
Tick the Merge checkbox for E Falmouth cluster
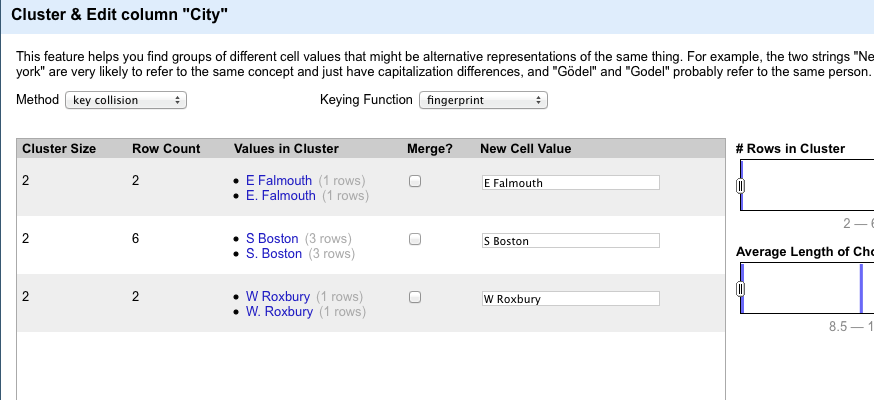[415, 181]
